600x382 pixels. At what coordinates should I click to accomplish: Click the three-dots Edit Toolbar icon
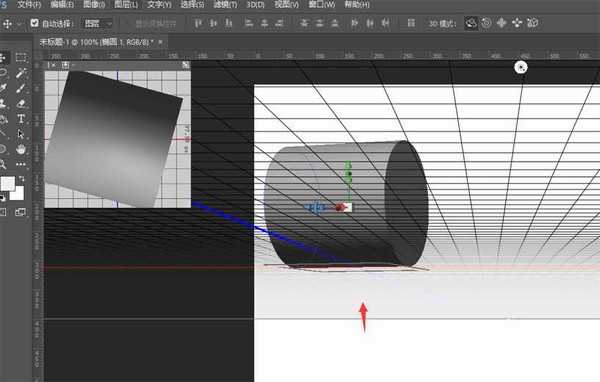click(21, 164)
